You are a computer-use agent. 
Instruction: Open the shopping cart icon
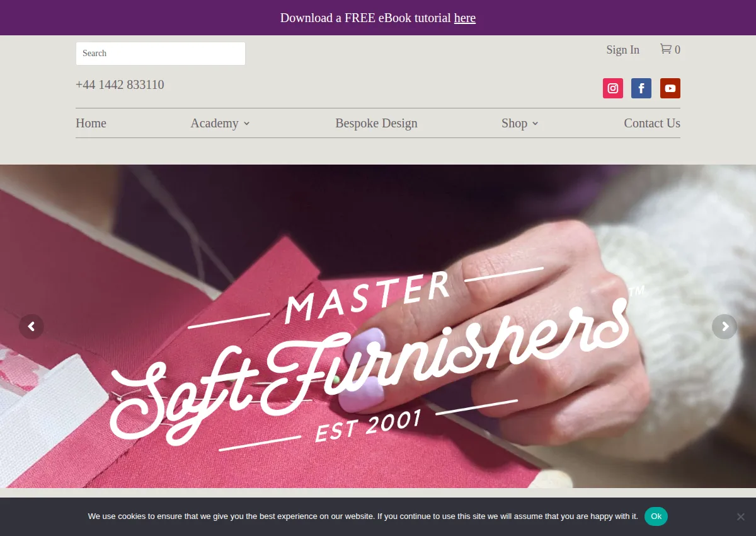(665, 49)
